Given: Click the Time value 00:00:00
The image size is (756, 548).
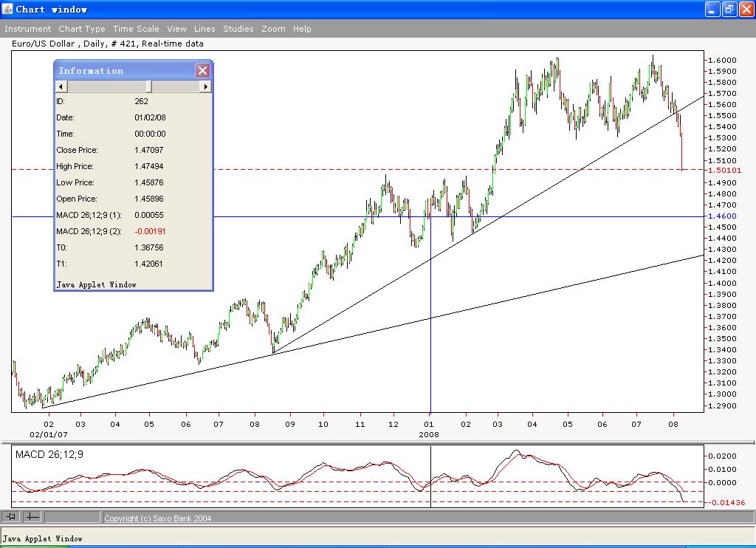Looking at the screenshot, I should (150, 134).
